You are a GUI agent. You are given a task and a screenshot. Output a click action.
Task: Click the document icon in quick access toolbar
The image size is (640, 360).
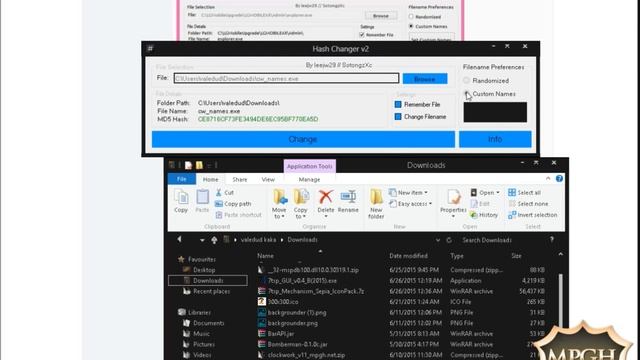tap(188, 165)
